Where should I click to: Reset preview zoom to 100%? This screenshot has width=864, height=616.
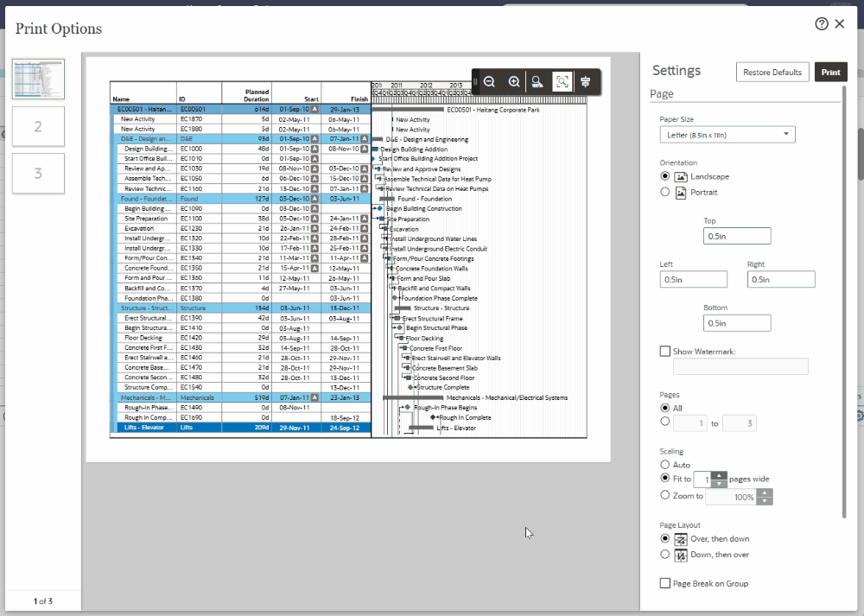point(537,82)
